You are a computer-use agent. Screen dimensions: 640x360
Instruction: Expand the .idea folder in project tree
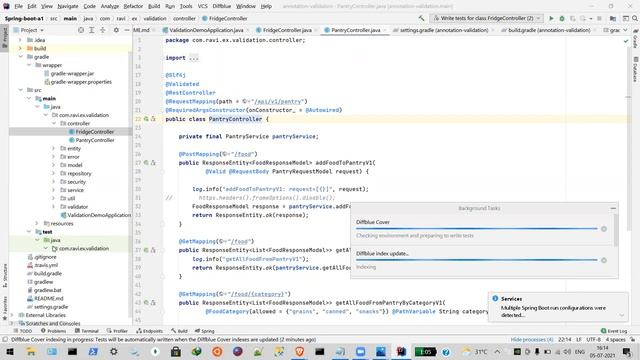point(20,40)
